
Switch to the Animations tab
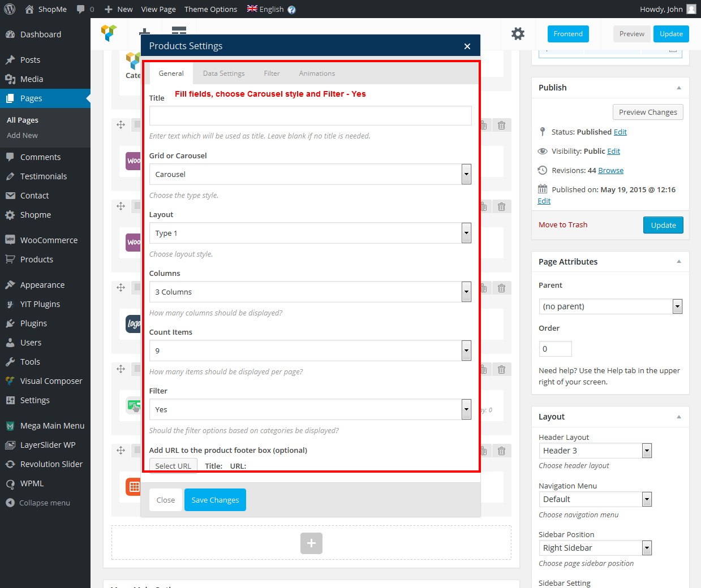pos(317,73)
